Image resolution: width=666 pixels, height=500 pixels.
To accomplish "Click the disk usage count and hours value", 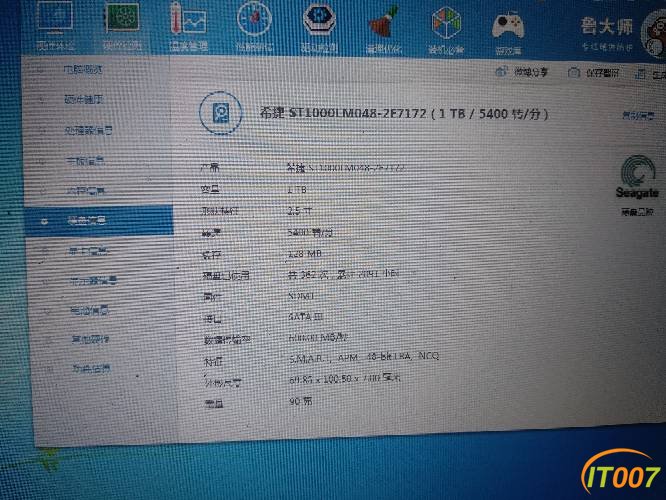I will 344,274.
